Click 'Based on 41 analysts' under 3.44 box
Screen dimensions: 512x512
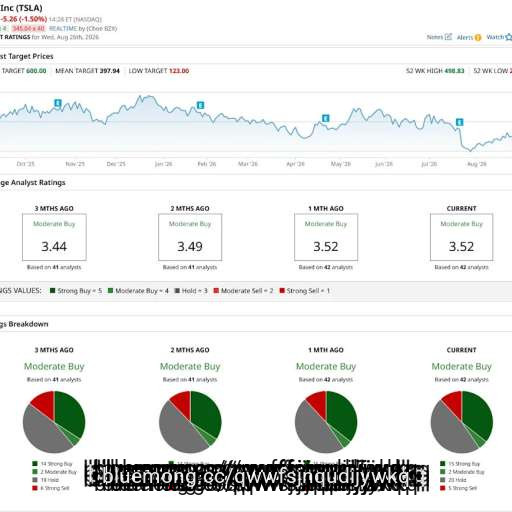tap(54, 267)
